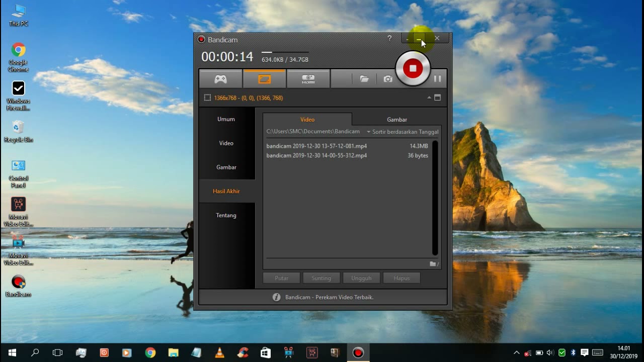Open VLC media player from taskbar
This screenshot has width=644, height=362.
(219, 353)
